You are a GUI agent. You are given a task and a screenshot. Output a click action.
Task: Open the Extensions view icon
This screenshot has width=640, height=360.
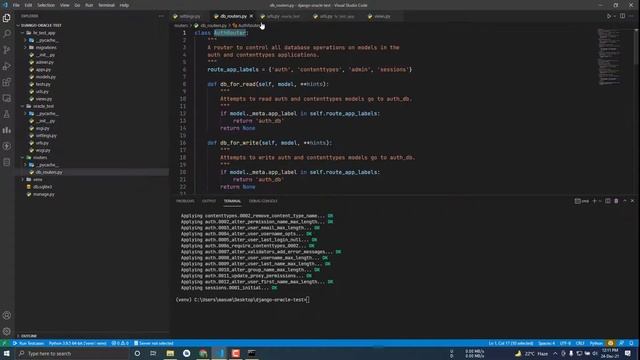(7, 82)
